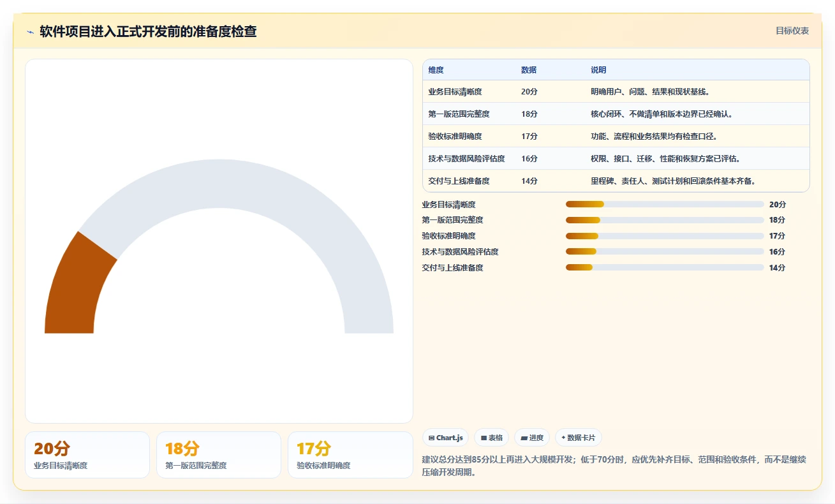
Task: Select the 第一版范围完整度 table row cell
Action: point(459,114)
